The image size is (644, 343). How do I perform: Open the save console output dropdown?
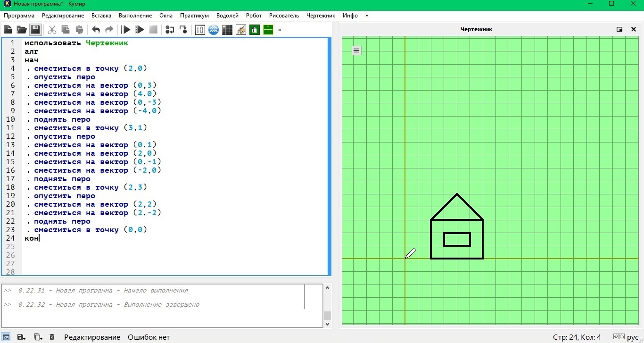tap(21, 337)
